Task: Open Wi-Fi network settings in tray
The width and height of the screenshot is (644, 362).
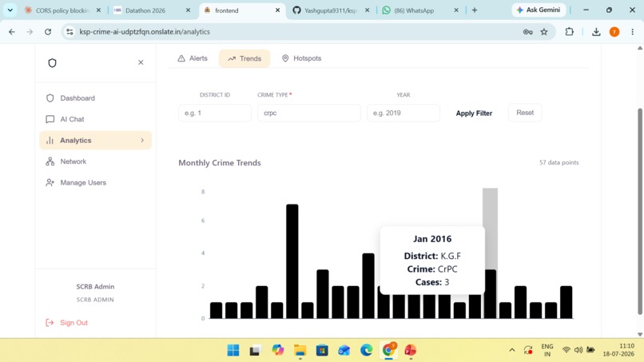Action: 566,350
